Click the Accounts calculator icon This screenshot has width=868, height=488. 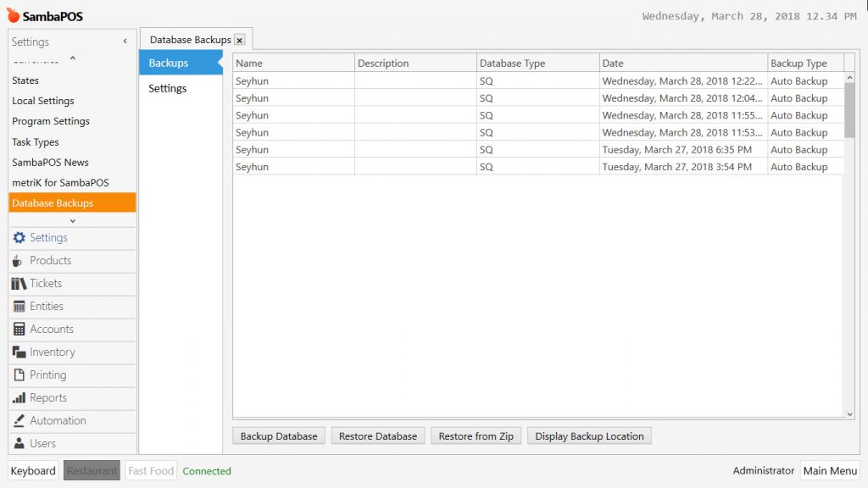(19, 330)
